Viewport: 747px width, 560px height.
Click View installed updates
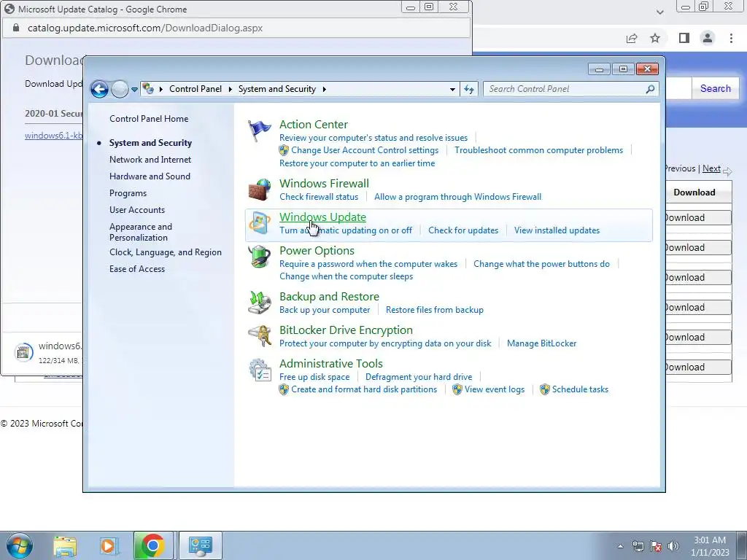pos(557,230)
